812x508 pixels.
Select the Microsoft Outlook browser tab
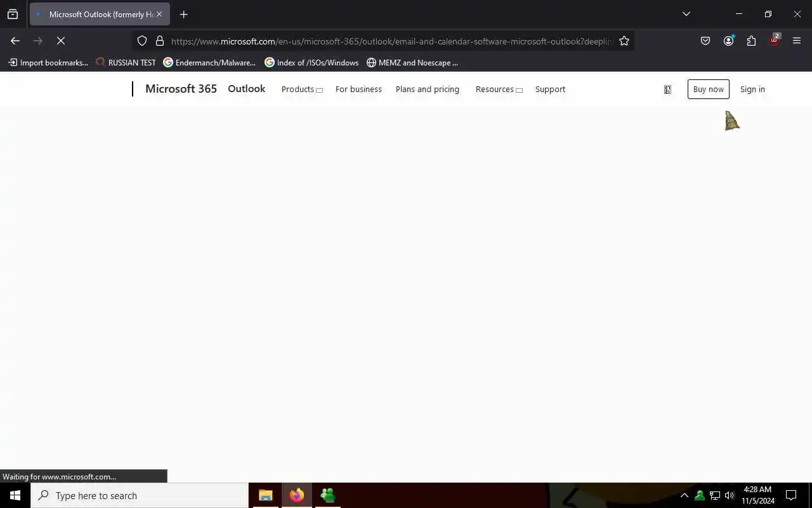pos(100,14)
